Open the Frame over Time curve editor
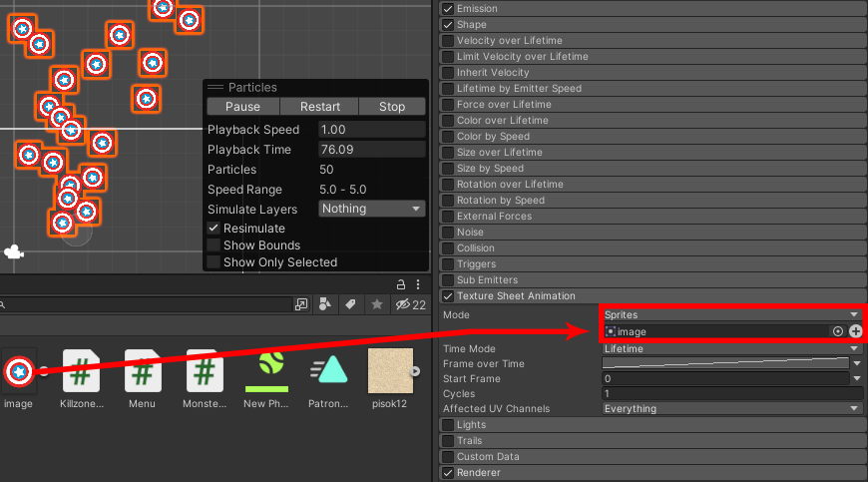868x482 pixels. tap(725, 363)
